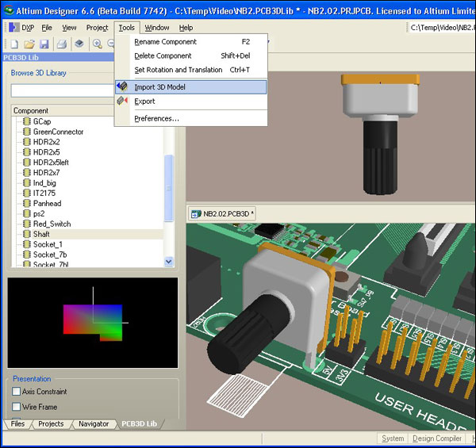
Task: Click the Save disk toolbar icon
Action: (44, 44)
